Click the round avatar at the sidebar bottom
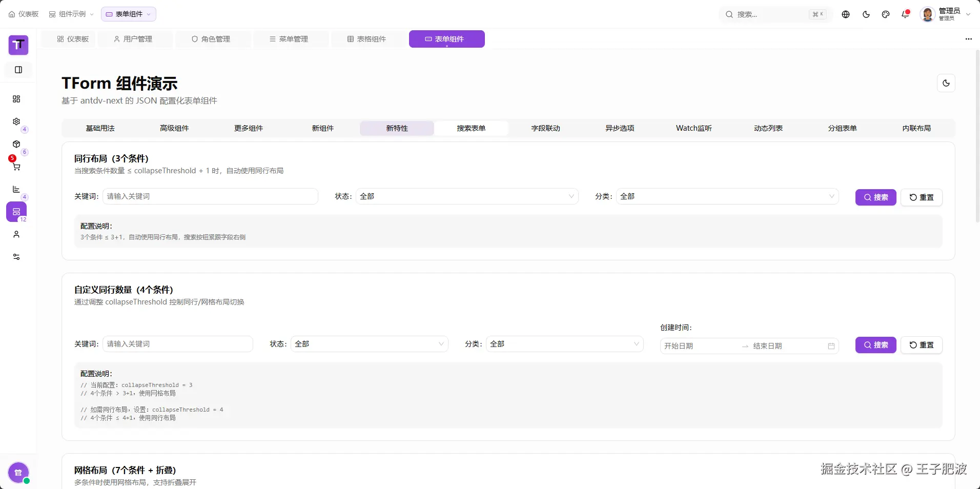 pyautogui.click(x=18, y=473)
